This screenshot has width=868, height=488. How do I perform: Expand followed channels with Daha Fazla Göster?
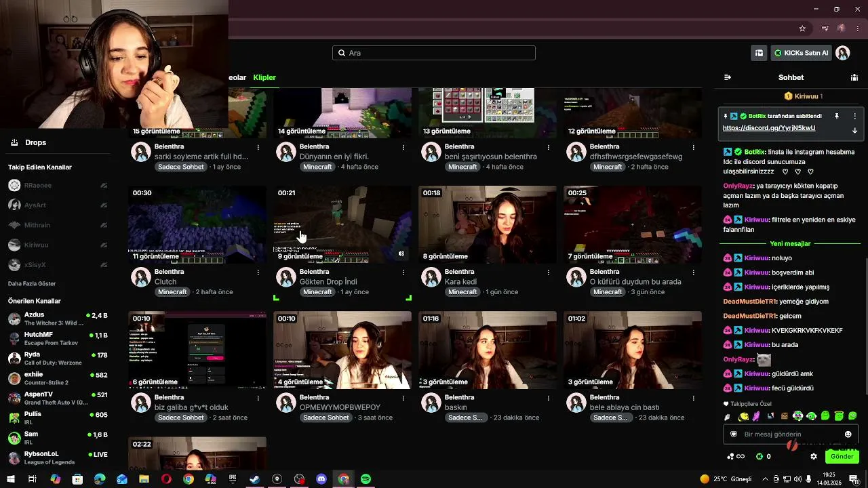click(x=32, y=283)
